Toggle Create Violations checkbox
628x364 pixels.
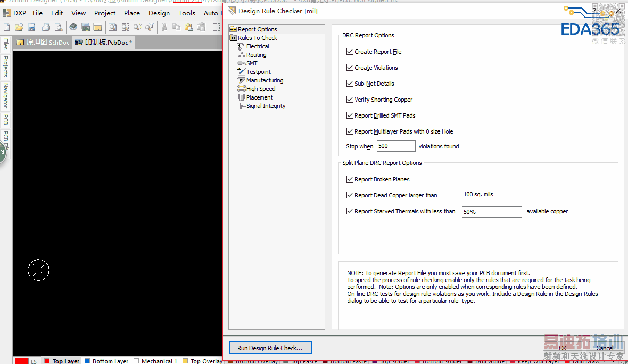tap(350, 67)
